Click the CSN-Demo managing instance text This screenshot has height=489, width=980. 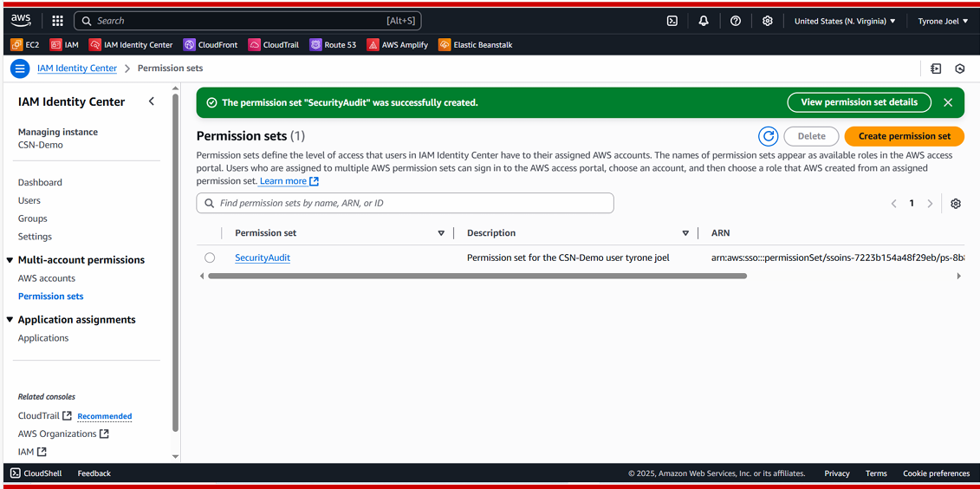tap(41, 145)
